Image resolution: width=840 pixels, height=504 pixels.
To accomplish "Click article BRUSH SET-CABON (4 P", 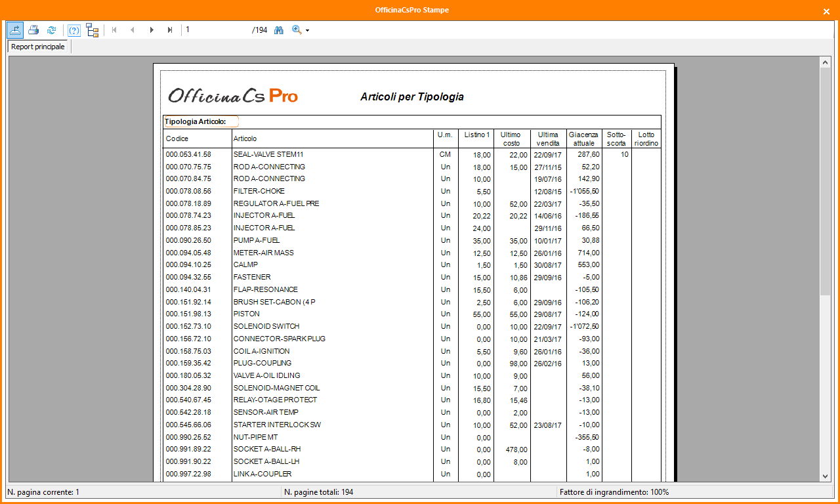I will click(274, 302).
